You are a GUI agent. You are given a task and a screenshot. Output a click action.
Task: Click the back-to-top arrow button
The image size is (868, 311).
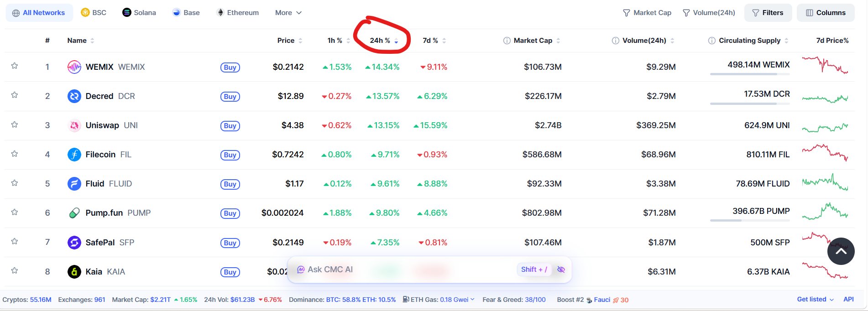(841, 251)
